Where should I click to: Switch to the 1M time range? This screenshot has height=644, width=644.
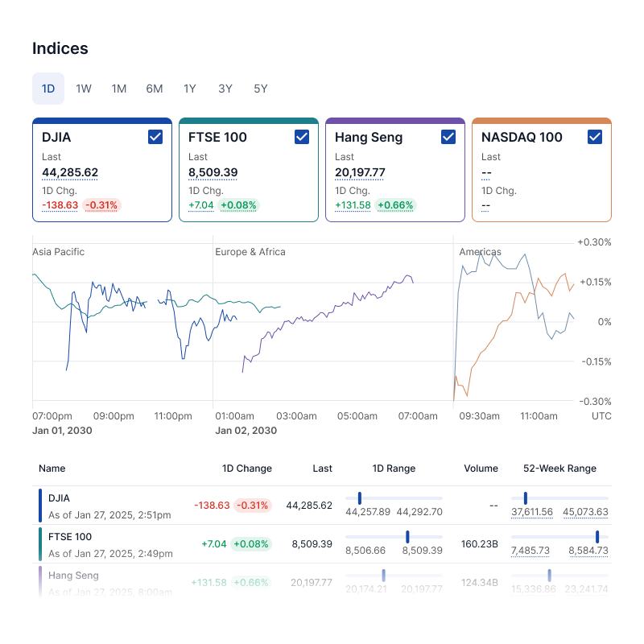click(x=119, y=89)
